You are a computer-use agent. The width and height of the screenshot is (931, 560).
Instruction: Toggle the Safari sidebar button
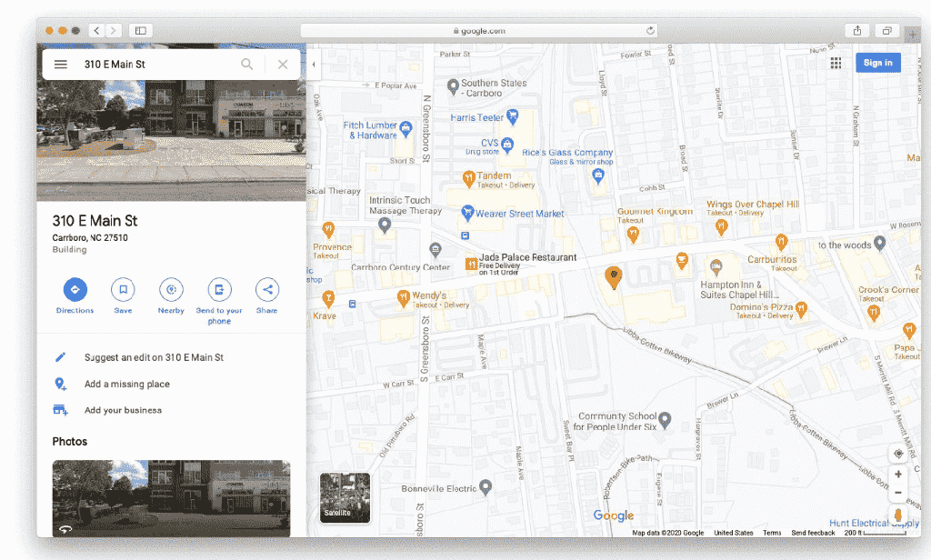point(141,30)
